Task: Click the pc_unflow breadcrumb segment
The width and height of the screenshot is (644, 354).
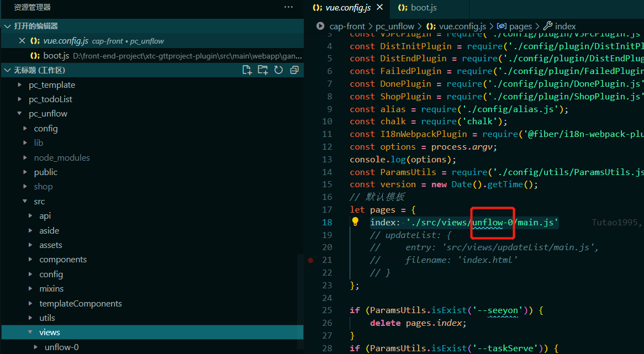Action: (x=394, y=26)
